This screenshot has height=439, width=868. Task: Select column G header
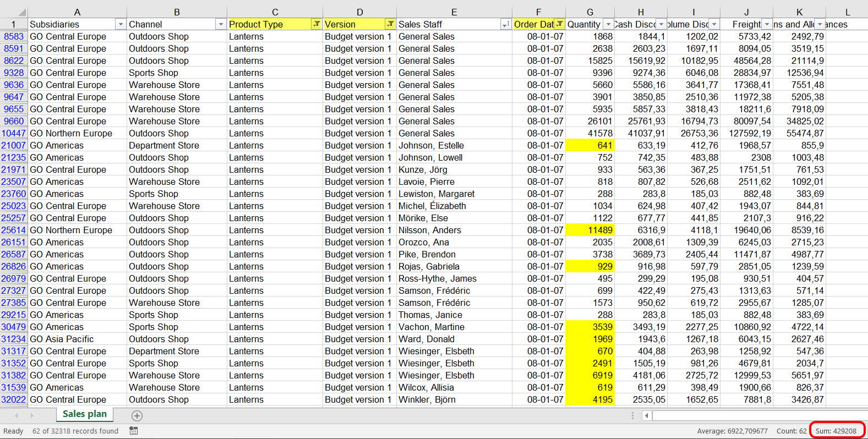click(x=589, y=12)
